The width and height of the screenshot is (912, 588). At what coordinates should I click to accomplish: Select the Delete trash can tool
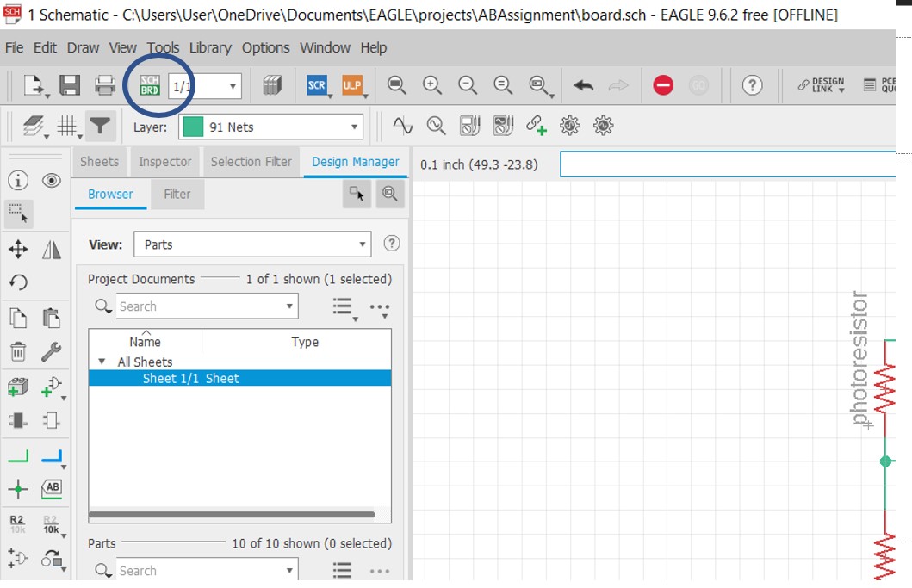[18, 351]
